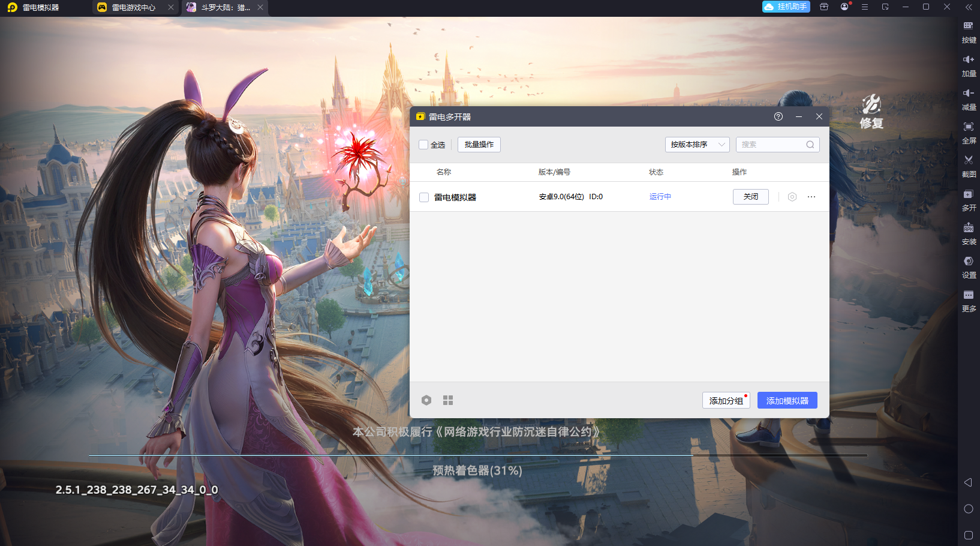This screenshot has height=546, width=980.
Task: Take a screenshot with the 截图 icon
Action: click(x=969, y=166)
